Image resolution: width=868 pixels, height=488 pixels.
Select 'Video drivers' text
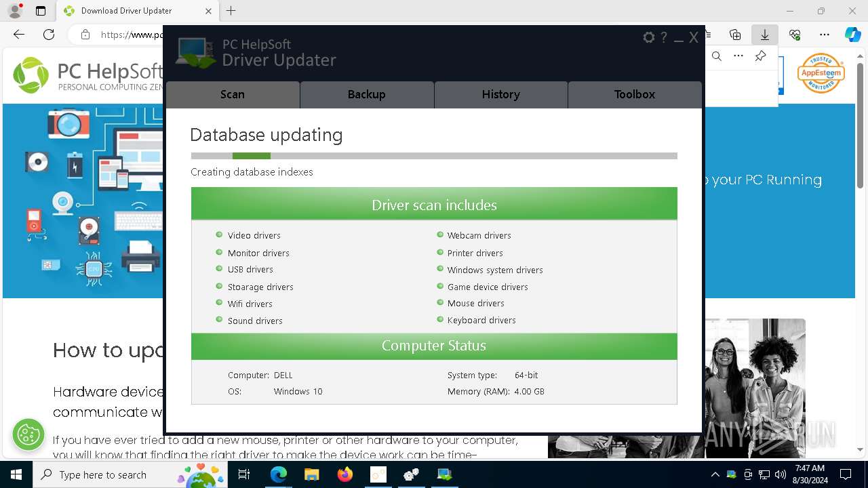pyautogui.click(x=254, y=235)
